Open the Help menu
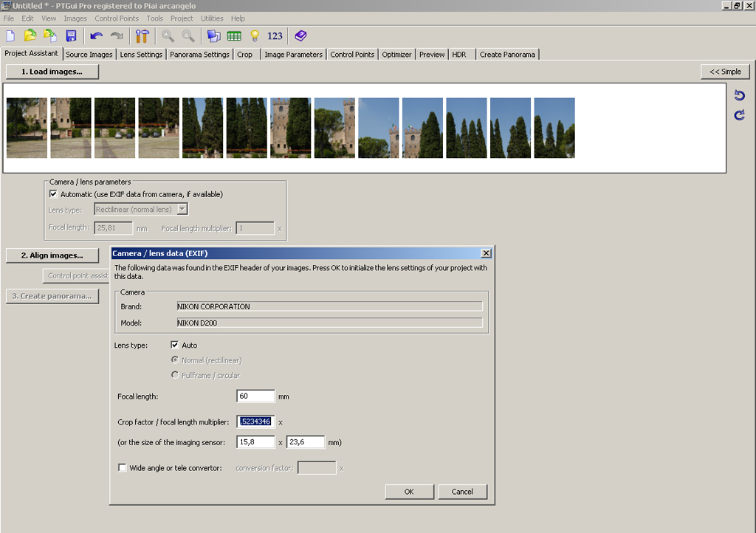The height and width of the screenshot is (533, 756). tap(238, 18)
